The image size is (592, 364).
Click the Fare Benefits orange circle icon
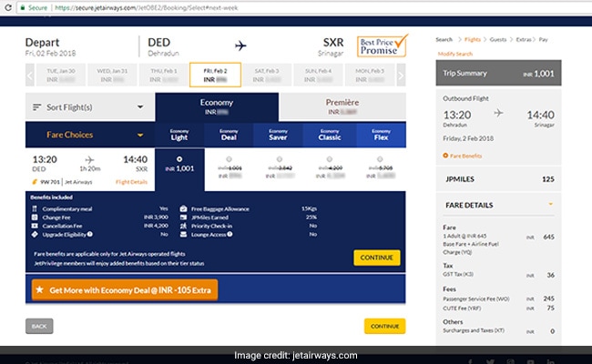click(445, 156)
